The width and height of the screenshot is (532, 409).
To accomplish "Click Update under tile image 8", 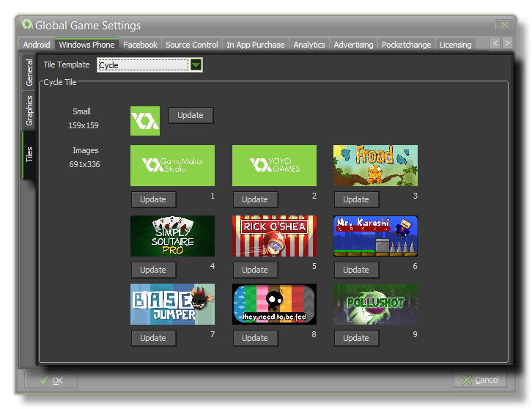I will click(255, 338).
